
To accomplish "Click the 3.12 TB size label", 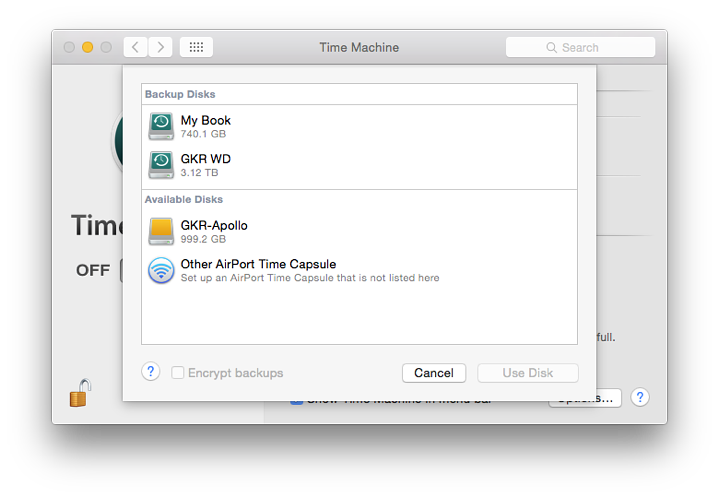I will [x=199, y=173].
